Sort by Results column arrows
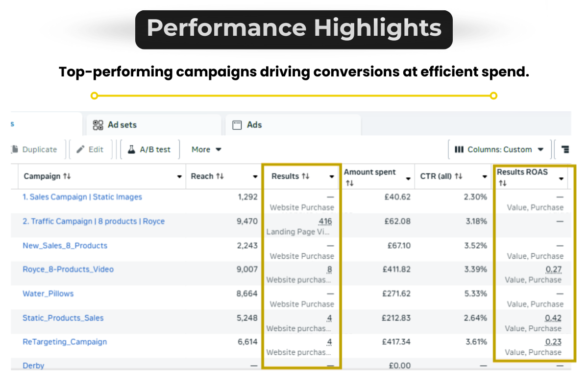The image size is (588, 392). click(306, 176)
